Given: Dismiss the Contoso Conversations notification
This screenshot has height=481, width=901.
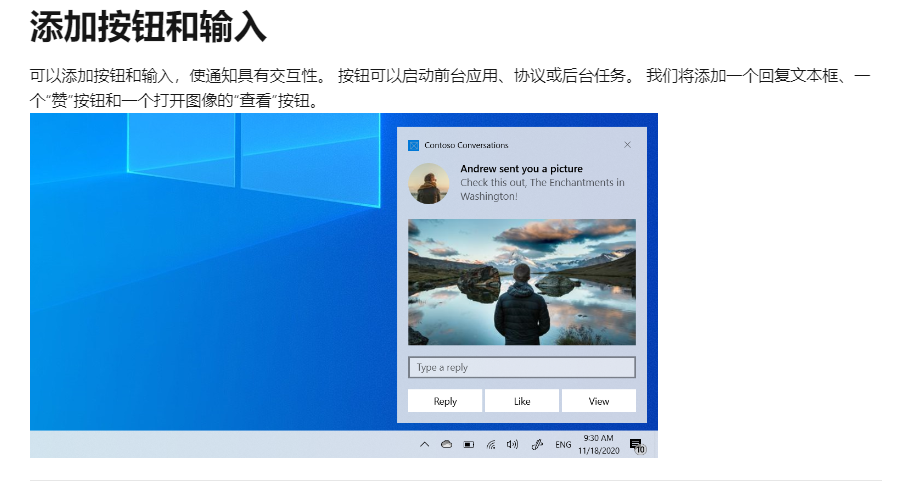Looking at the screenshot, I should click(x=627, y=145).
